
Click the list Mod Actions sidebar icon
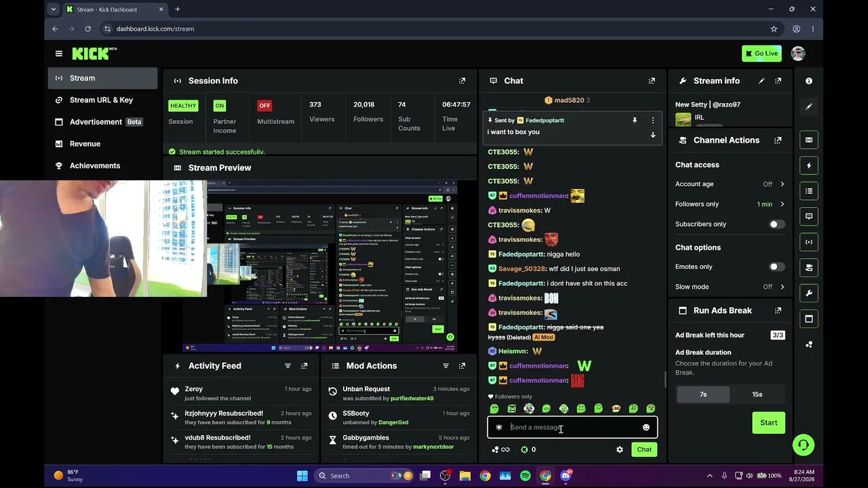click(x=809, y=191)
